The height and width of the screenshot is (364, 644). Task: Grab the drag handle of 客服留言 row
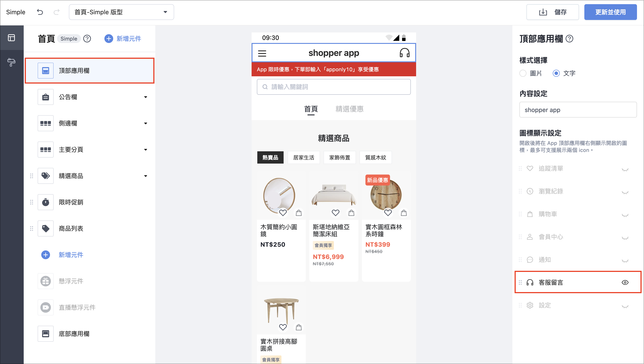pos(520,282)
